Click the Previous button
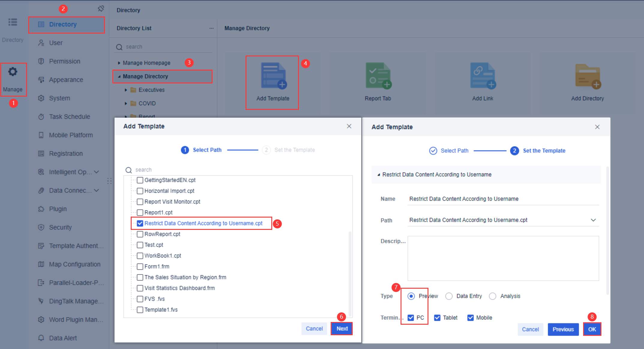 [563, 329]
